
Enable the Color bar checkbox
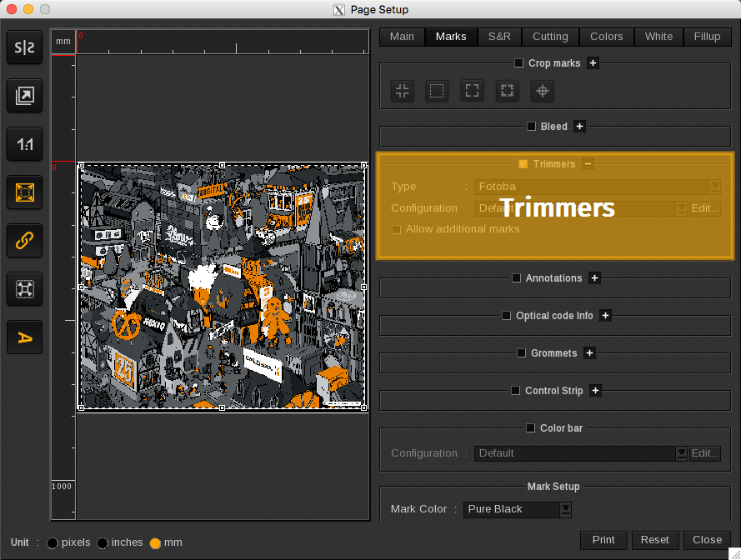531,428
